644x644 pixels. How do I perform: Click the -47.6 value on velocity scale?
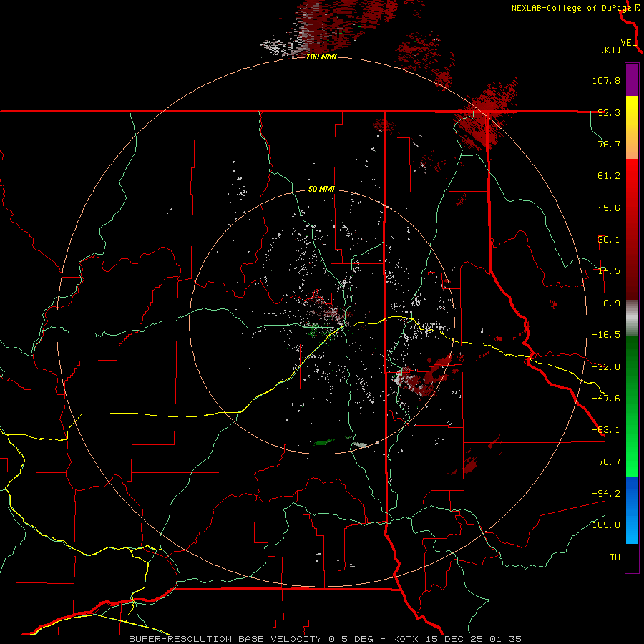(606, 399)
